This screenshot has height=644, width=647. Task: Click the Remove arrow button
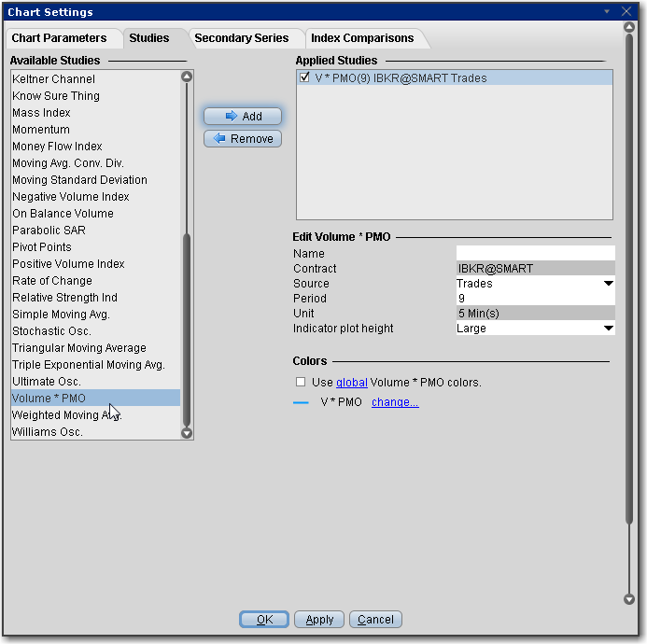[243, 139]
